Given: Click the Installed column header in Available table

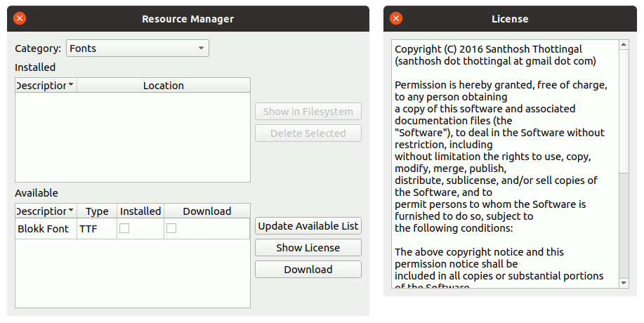Looking at the screenshot, I should 140,211.
